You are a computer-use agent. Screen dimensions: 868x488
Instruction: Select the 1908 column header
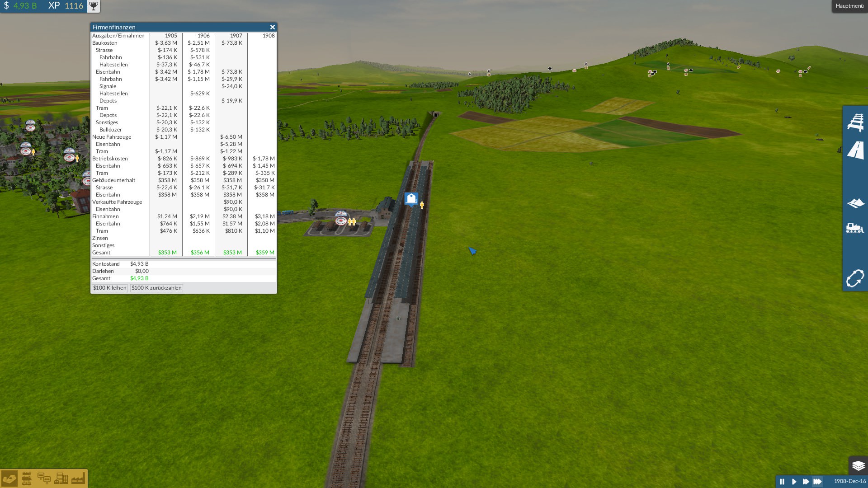[x=269, y=36]
